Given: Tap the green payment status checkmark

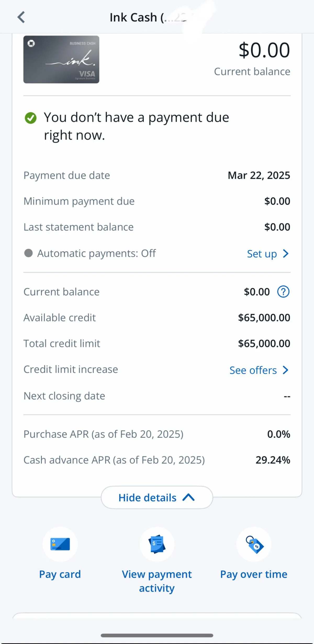Looking at the screenshot, I should pos(31,118).
